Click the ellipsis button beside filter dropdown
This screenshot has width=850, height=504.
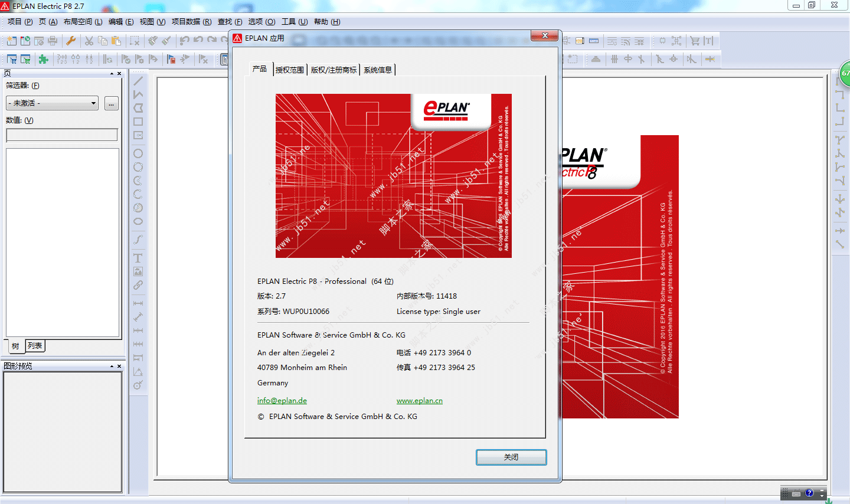[x=111, y=104]
